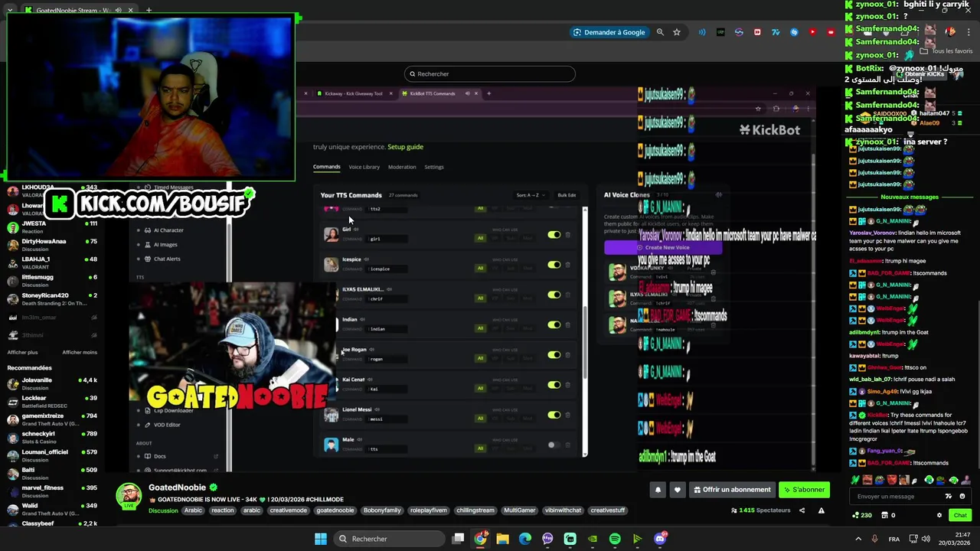980x551 pixels.
Task: Click the Lionel Messi voice avatar
Action: click(331, 415)
